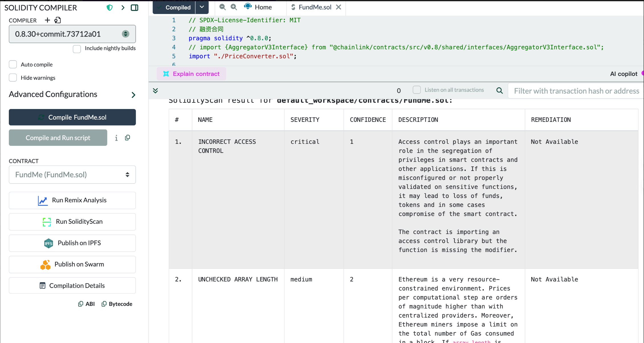Click the shield icon in Solidity Compiler header
Image resolution: width=644 pixels, height=343 pixels.
[x=109, y=8]
